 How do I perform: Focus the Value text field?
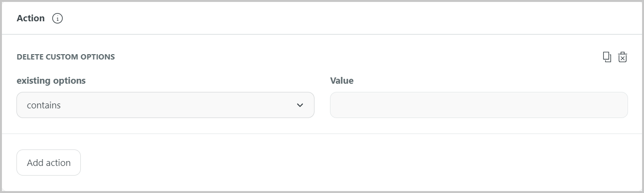coord(479,105)
